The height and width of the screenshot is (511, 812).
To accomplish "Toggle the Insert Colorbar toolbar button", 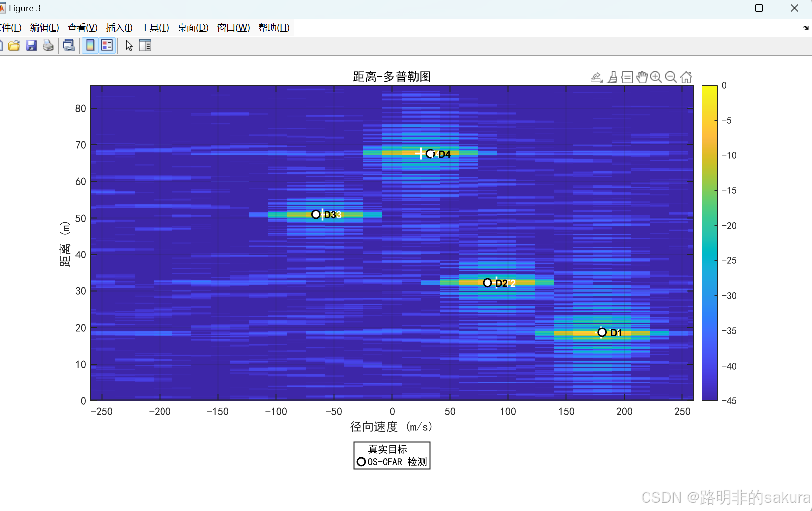I will coord(90,46).
